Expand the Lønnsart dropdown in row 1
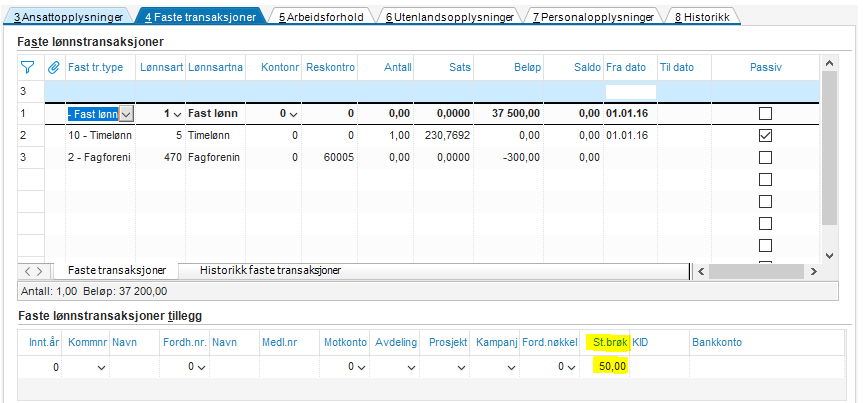Viewport: 863px width, 403px height. (177, 114)
